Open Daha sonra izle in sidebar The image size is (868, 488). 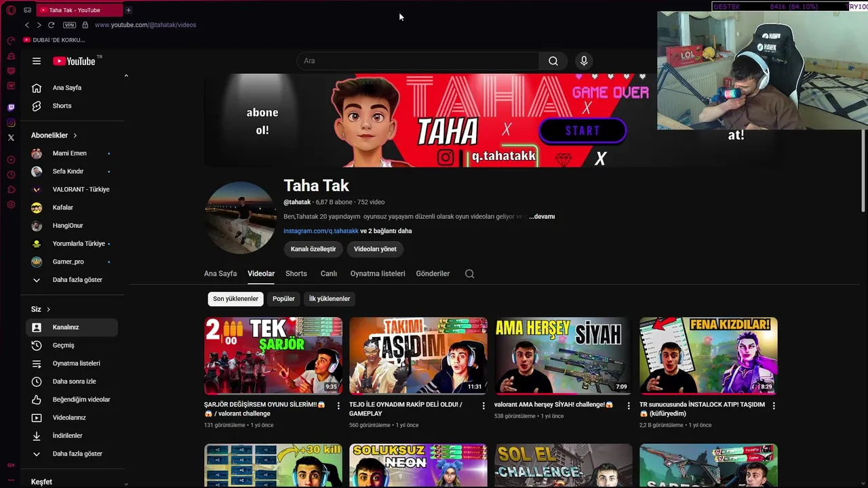coord(72,382)
